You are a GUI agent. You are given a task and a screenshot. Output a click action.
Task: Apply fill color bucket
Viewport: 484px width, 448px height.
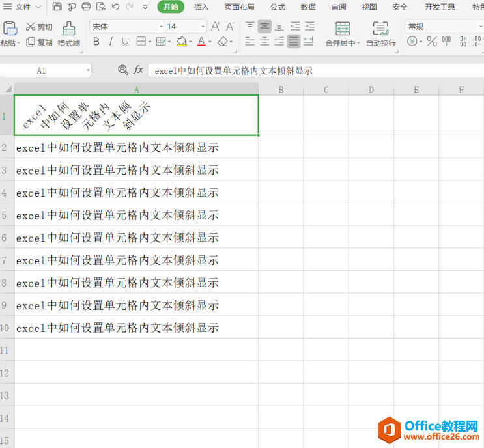point(182,41)
